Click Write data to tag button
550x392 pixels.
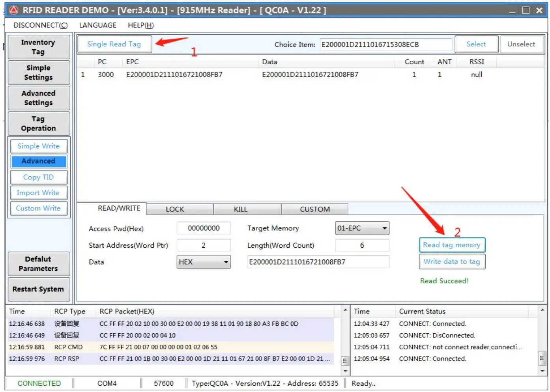tap(452, 262)
